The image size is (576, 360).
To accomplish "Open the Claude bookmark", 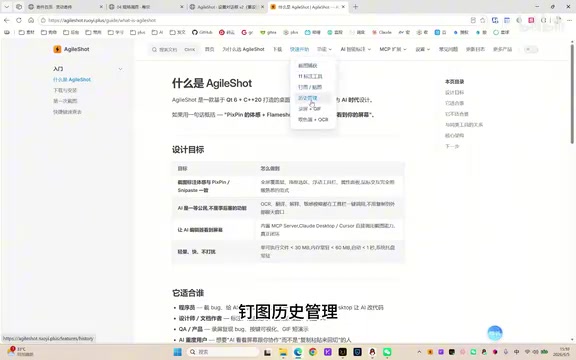I will pos(382,32).
